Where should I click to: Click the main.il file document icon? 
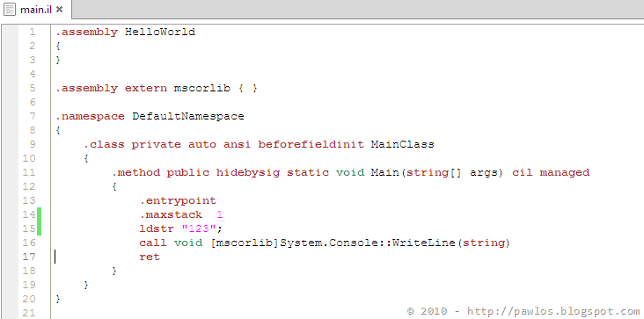(x=10, y=9)
